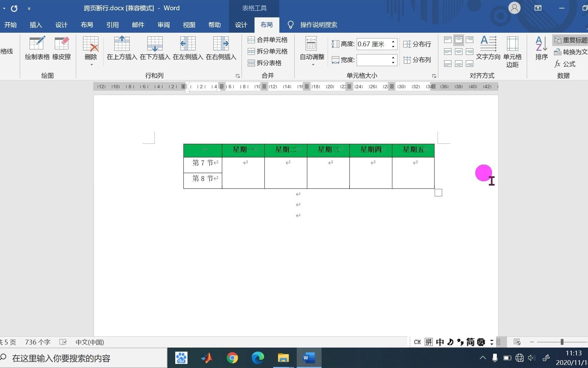Click Distribute Rows (分布行)
588x368 pixels.
417,44
